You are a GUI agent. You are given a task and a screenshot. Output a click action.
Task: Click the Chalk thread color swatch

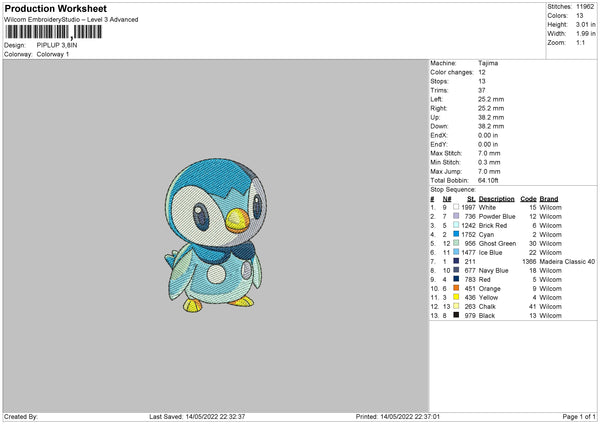click(x=456, y=306)
